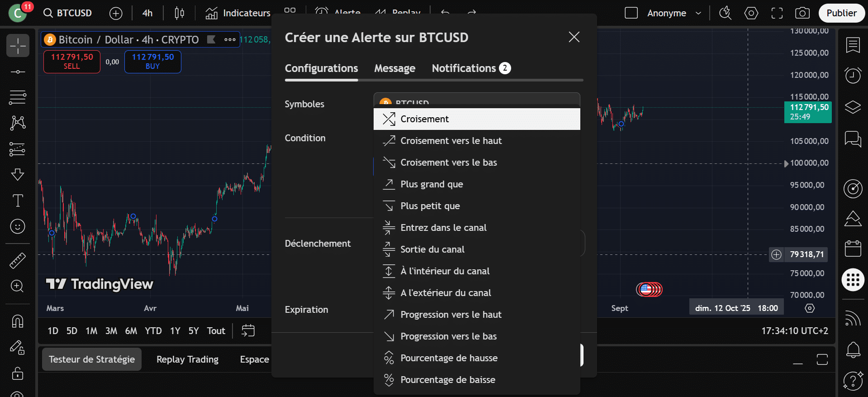Open the alerts alarm clock panel
This screenshot has height=397, width=868.
(x=853, y=75)
